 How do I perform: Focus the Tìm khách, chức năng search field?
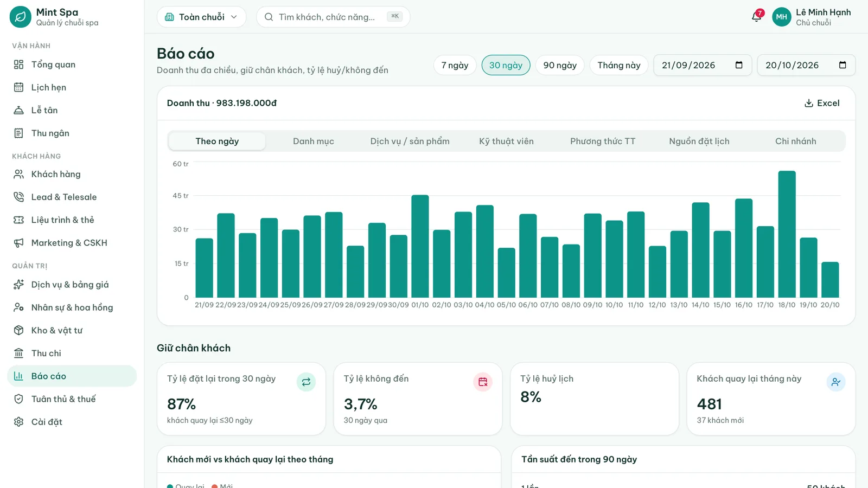click(333, 17)
